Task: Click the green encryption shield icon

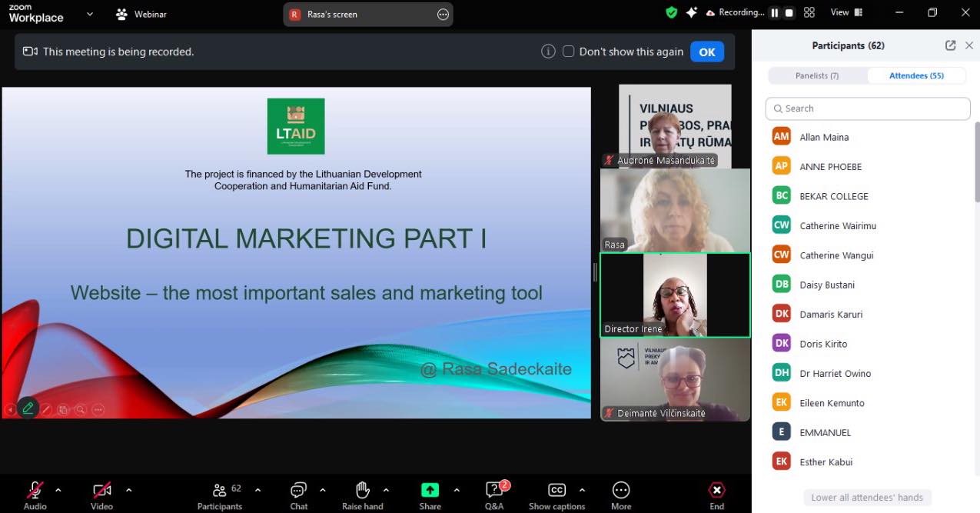Action: 671,13
